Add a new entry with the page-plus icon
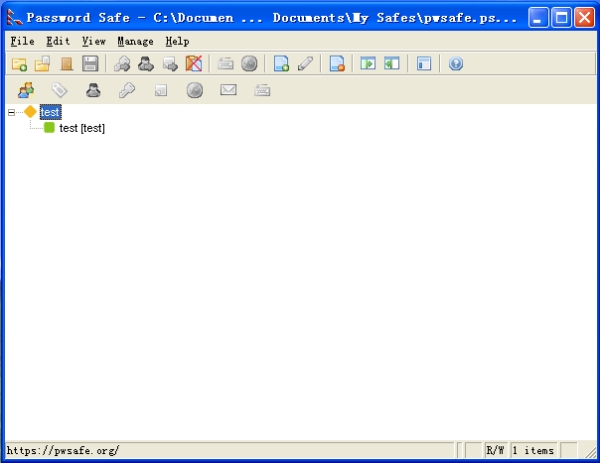 (x=281, y=64)
